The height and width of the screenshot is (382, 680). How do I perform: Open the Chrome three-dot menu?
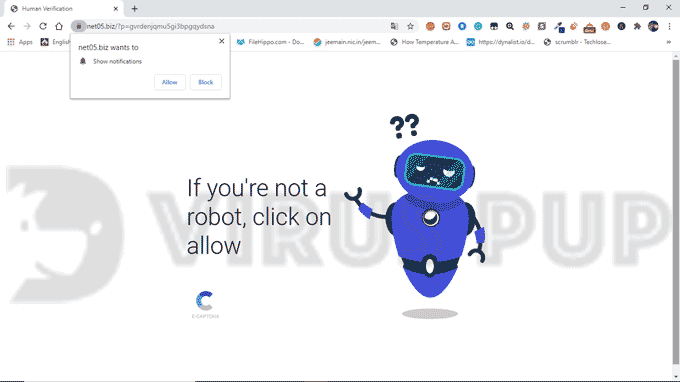(669, 26)
